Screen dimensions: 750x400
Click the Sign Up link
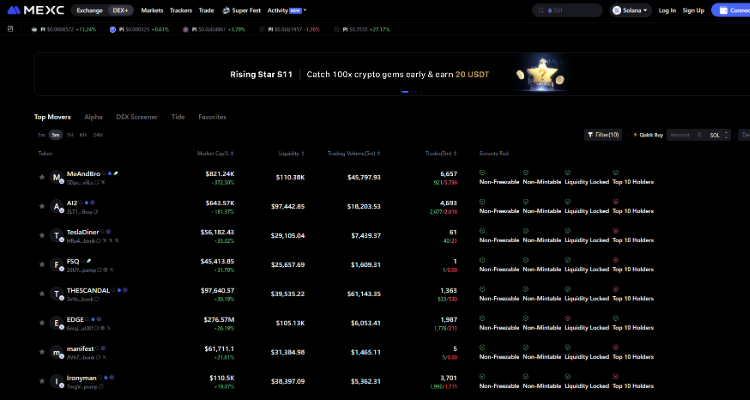pos(693,10)
